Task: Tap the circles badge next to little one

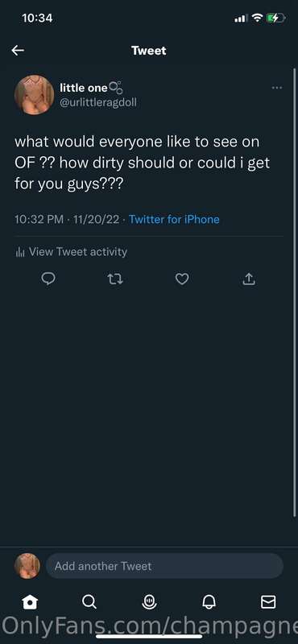Action: tap(115, 88)
